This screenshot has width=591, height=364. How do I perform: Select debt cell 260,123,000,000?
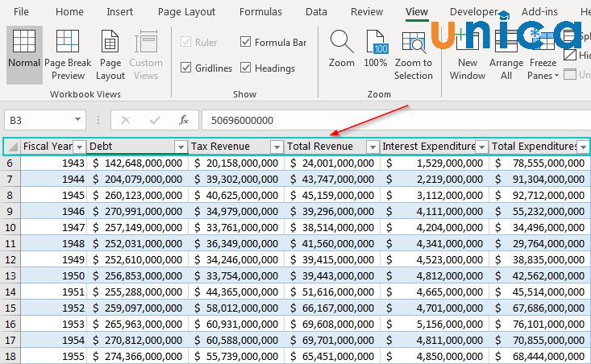tap(138, 195)
